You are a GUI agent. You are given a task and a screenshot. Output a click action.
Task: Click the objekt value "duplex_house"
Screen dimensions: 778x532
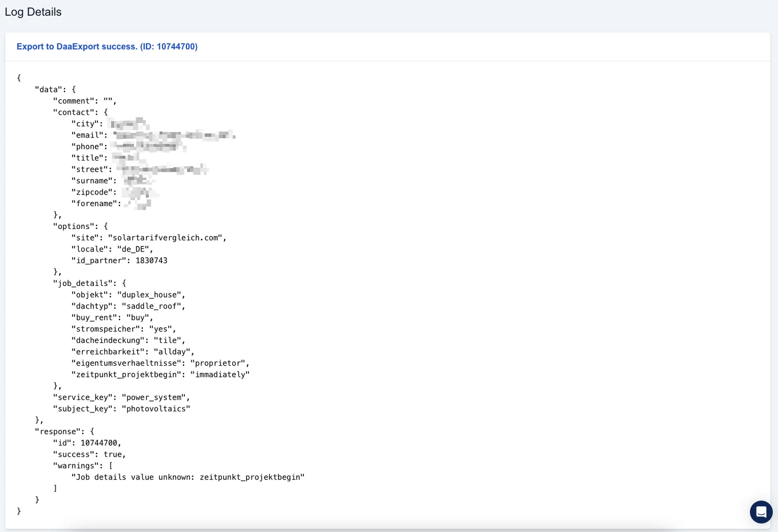coord(149,295)
